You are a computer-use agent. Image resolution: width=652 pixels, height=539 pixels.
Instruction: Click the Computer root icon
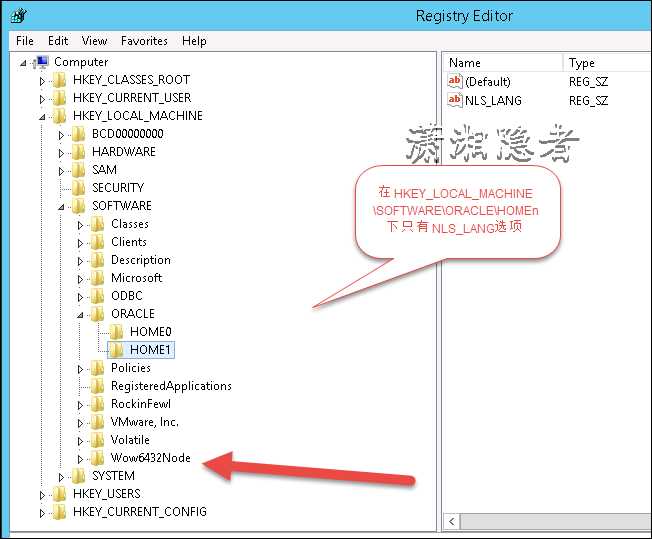pyautogui.click(x=42, y=62)
